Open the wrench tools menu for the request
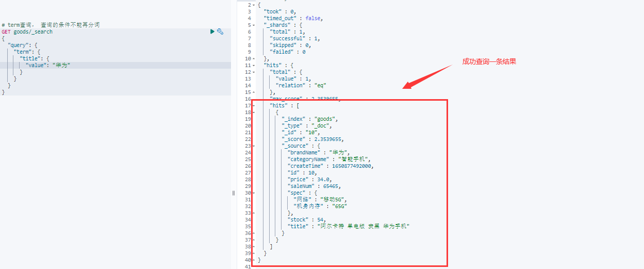This screenshot has width=644, height=269. 220,31
